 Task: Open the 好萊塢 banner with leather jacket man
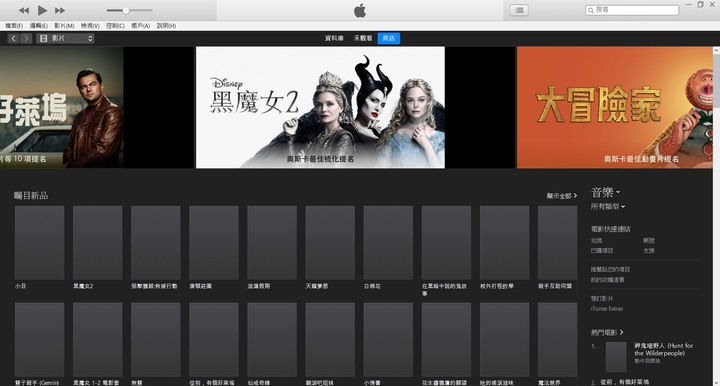tap(62, 107)
